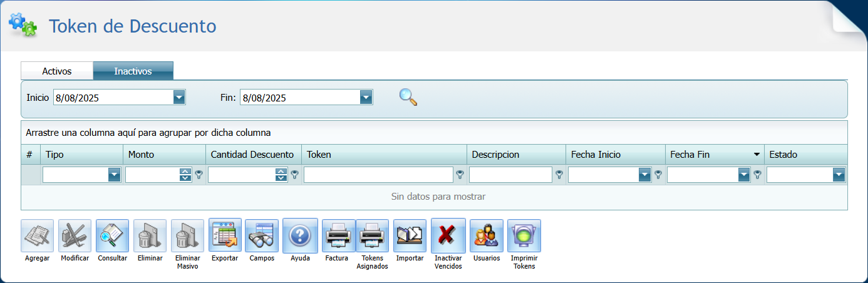868x283 pixels.
Task: Sort by the Token column header
Action: coord(385,155)
